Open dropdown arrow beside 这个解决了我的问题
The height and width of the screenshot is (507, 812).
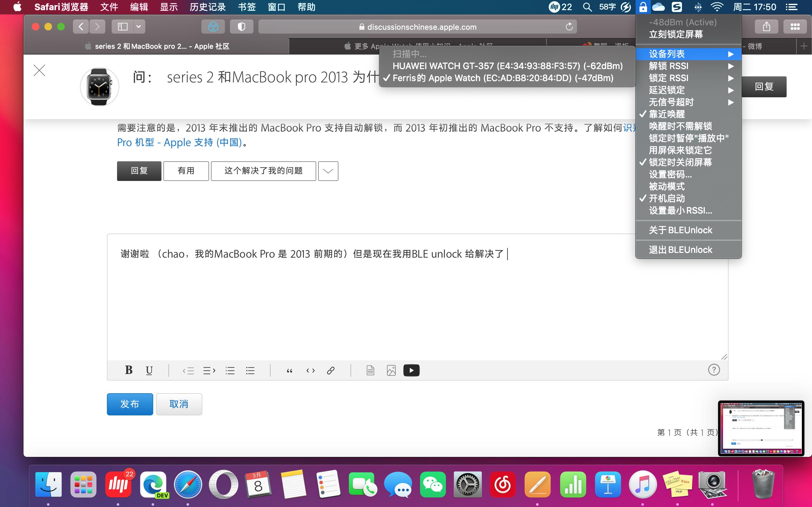pos(328,171)
